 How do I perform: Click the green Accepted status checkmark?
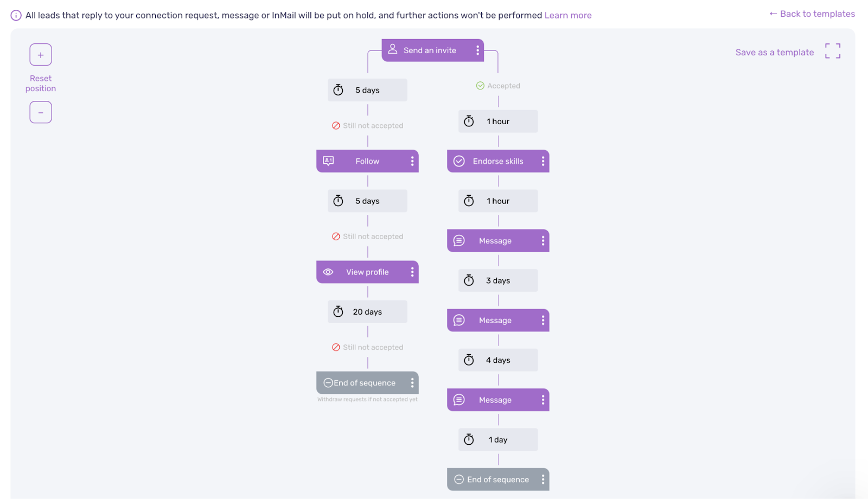480,85
